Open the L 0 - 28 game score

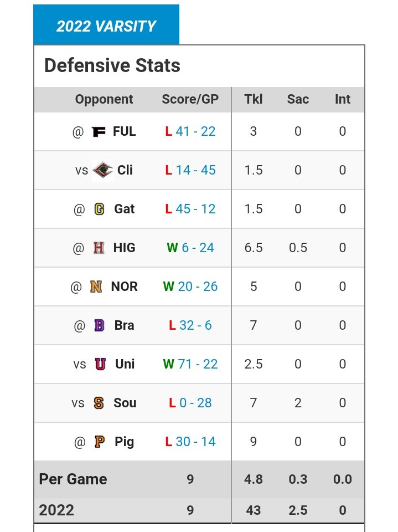point(190,403)
